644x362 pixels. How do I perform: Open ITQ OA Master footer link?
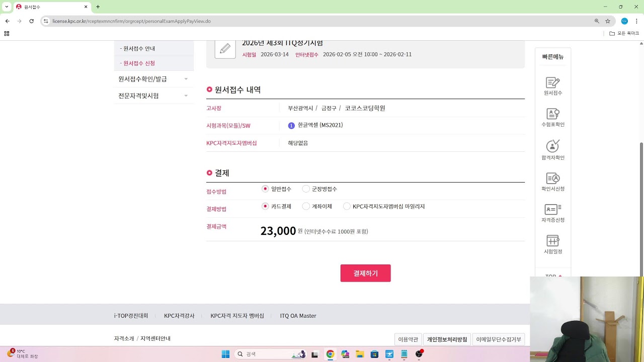(298, 316)
